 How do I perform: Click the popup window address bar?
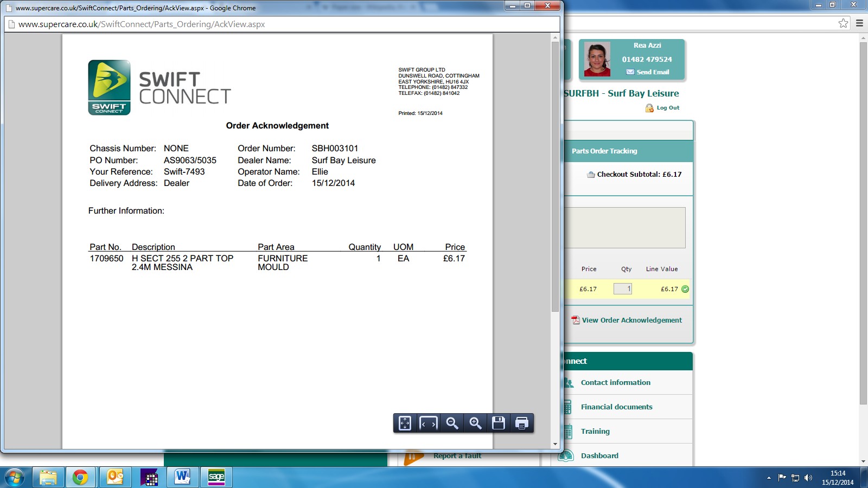[282, 24]
